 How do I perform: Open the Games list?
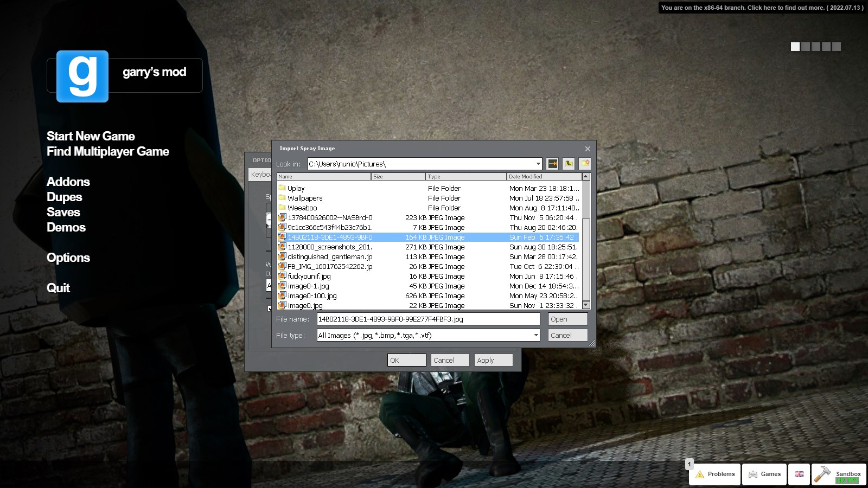click(x=764, y=474)
